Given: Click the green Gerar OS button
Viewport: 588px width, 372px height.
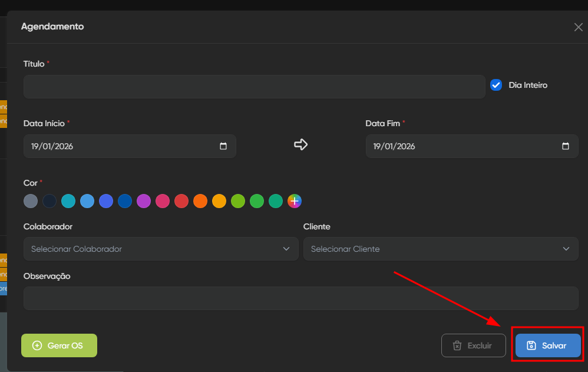Looking at the screenshot, I should pyautogui.click(x=59, y=345).
